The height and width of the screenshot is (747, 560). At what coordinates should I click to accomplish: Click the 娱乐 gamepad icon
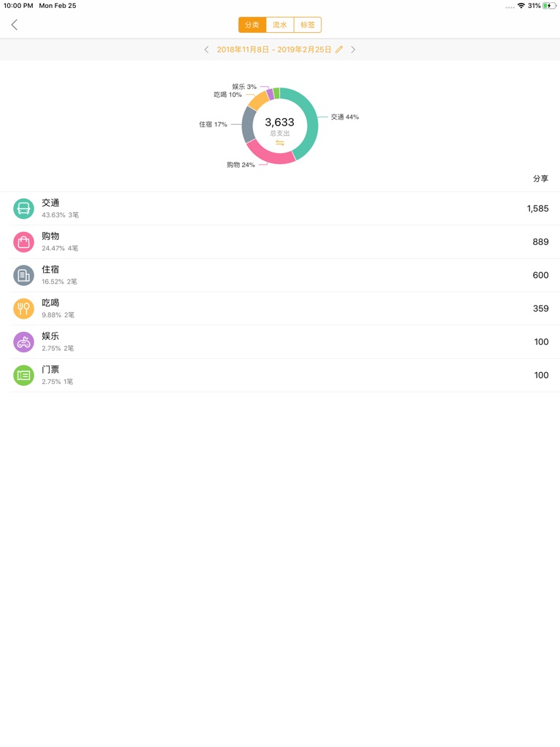tap(23, 342)
